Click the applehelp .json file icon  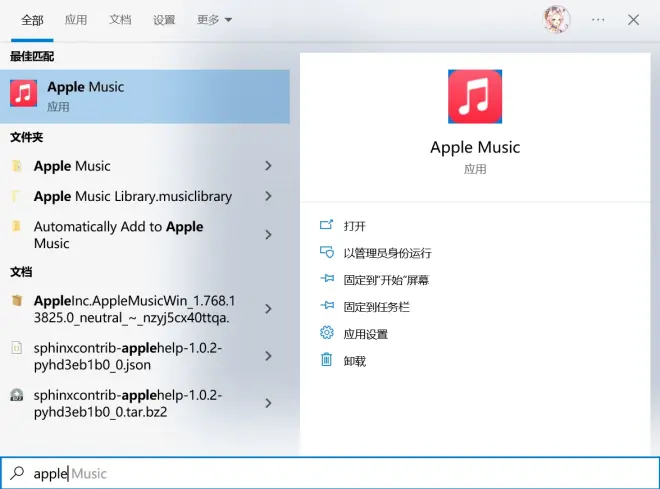[16, 348]
